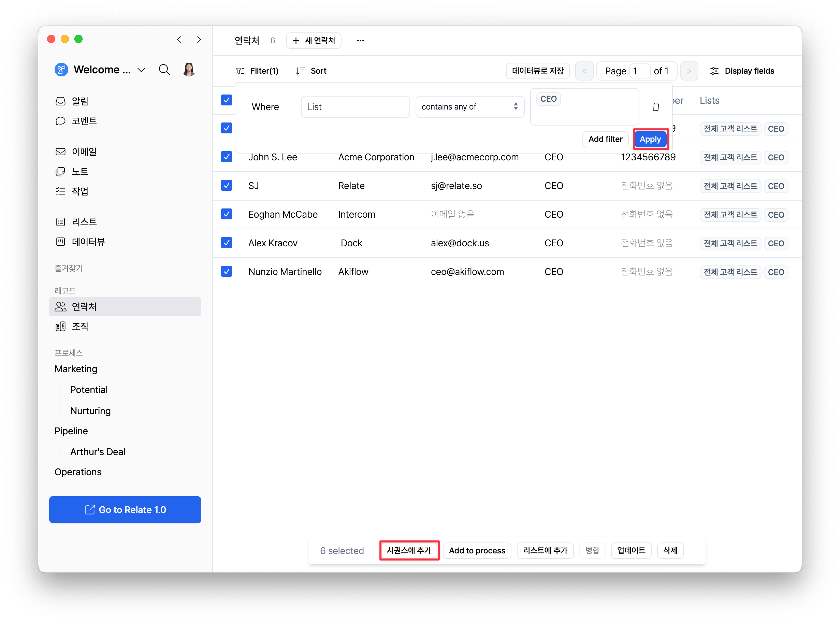The height and width of the screenshot is (623, 840).
Task: Click the Lists column header
Action: pos(710,100)
